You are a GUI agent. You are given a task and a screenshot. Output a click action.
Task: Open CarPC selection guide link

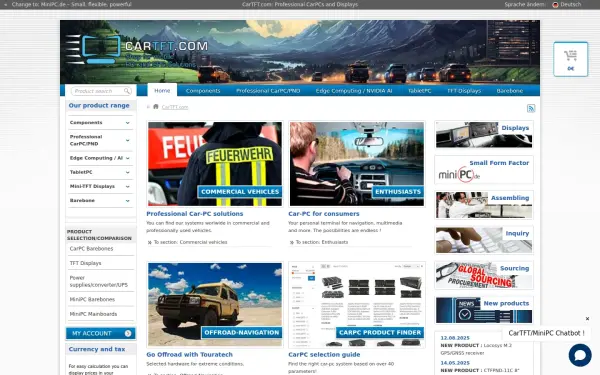[324, 354]
